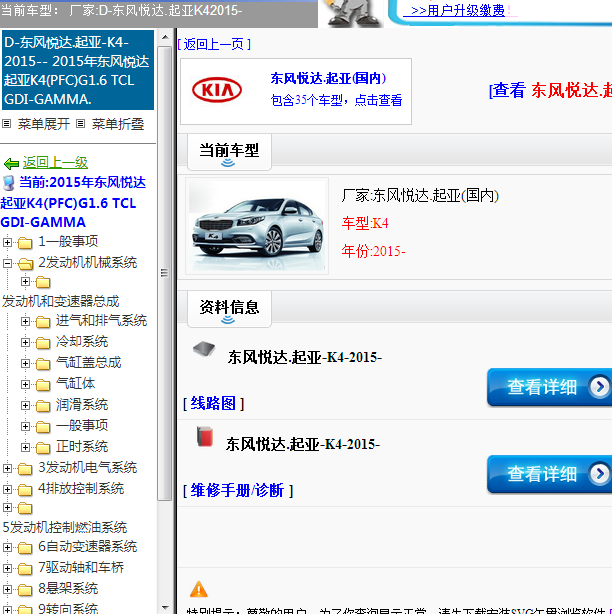The image size is (612, 614).
Task: Click 返回上一级 link
Action: click(x=55, y=163)
